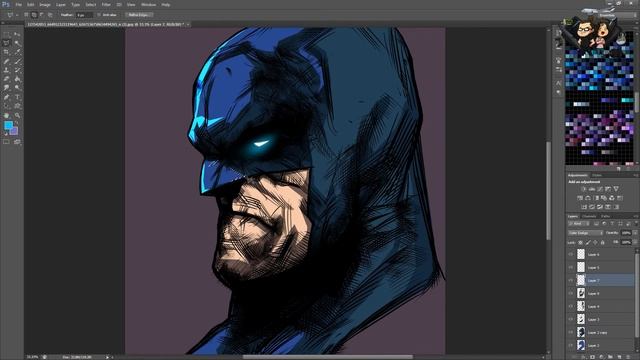Select the Move tool
Image resolution: width=640 pixels, height=360 pixels.
(x=17, y=34)
